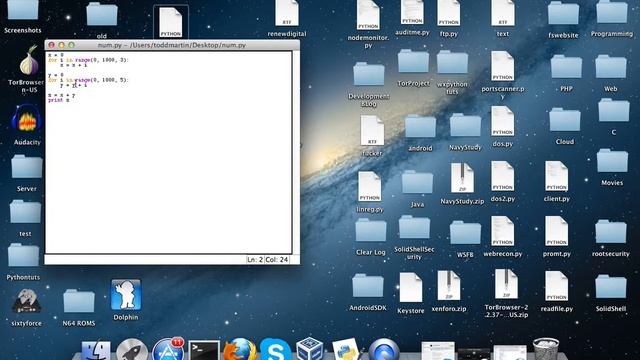Select the ftp.py file icon
640x360 pixels.
pyautogui.click(x=449, y=13)
